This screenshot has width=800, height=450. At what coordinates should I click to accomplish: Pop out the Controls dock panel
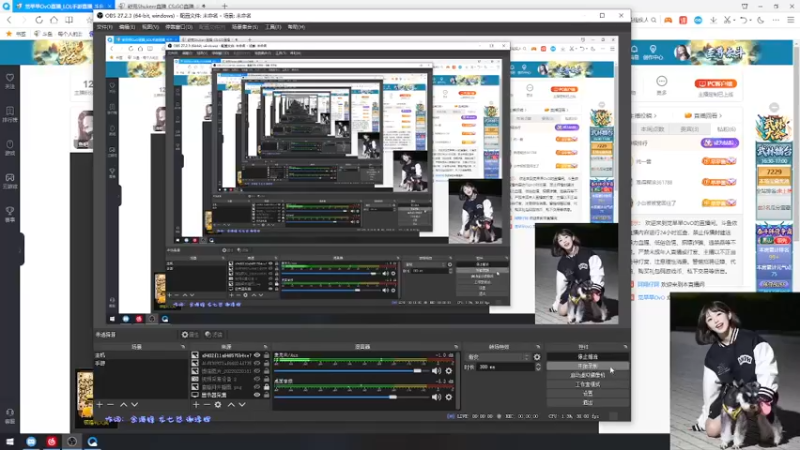[625, 347]
